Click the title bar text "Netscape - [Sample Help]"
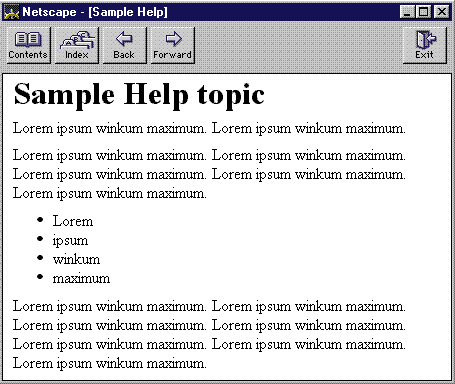Viewport: 455px width, 384px height. point(95,12)
